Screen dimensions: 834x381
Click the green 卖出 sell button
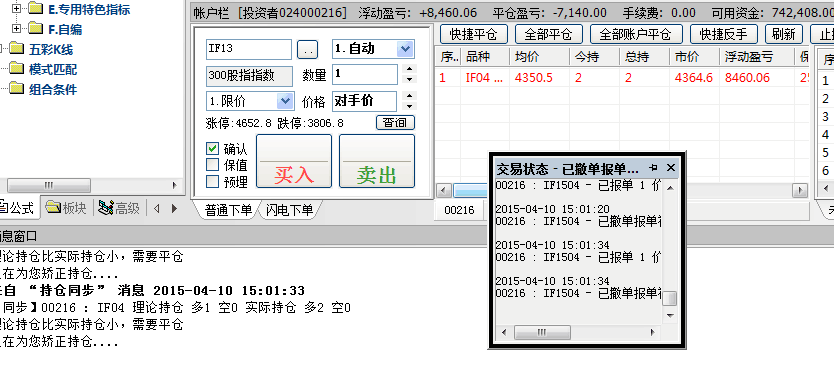(x=377, y=161)
